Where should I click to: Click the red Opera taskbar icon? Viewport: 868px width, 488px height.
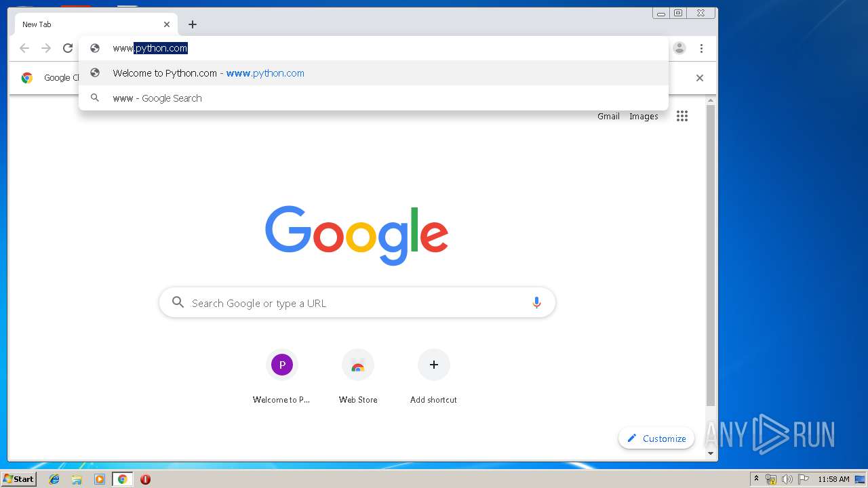coord(145,479)
